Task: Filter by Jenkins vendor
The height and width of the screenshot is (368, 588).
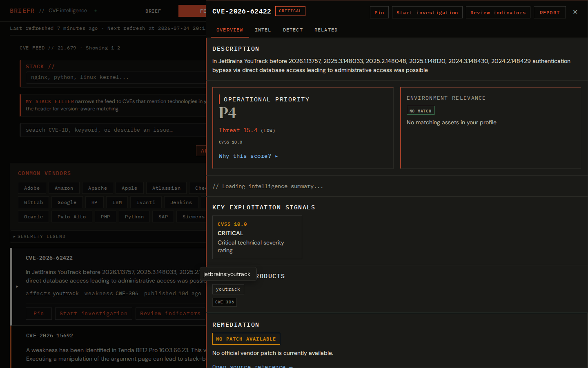Action: point(181,202)
